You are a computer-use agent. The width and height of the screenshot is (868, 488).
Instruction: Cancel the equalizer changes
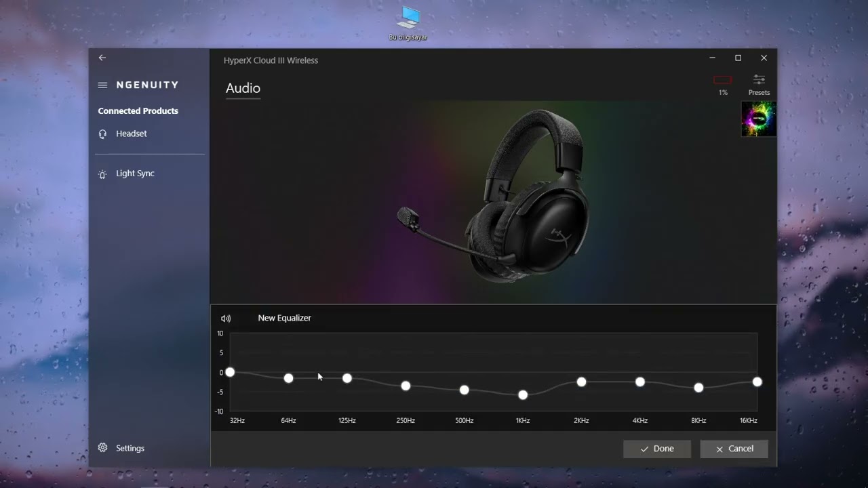click(734, 449)
